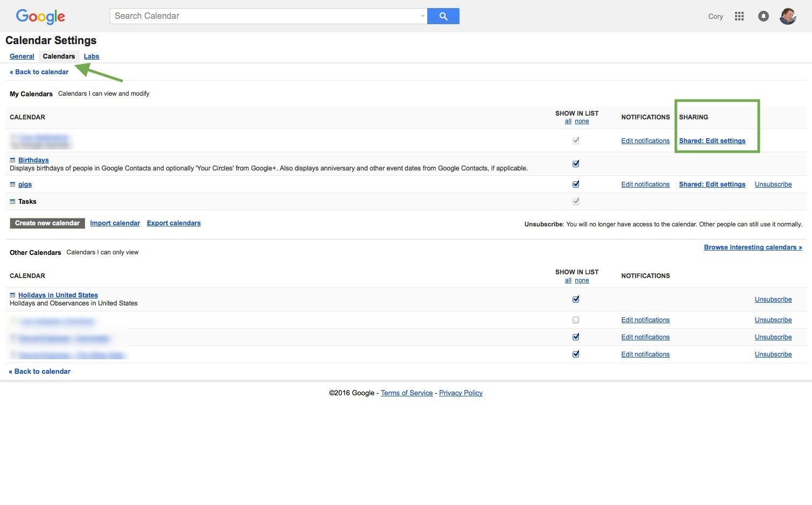This screenshot has height=505, width=812.
Task: Open the notifications bell
Action: [x=763, y=16]
